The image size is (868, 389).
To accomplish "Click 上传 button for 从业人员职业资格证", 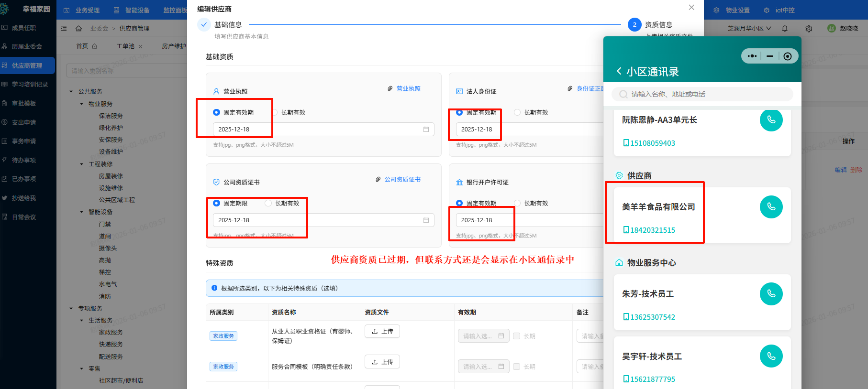I will click(382, 331).
